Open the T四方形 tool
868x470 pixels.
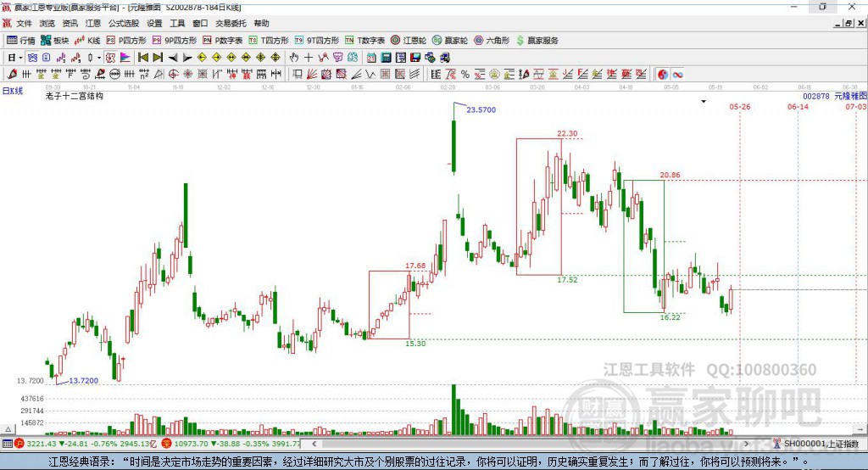click(269, 41)
